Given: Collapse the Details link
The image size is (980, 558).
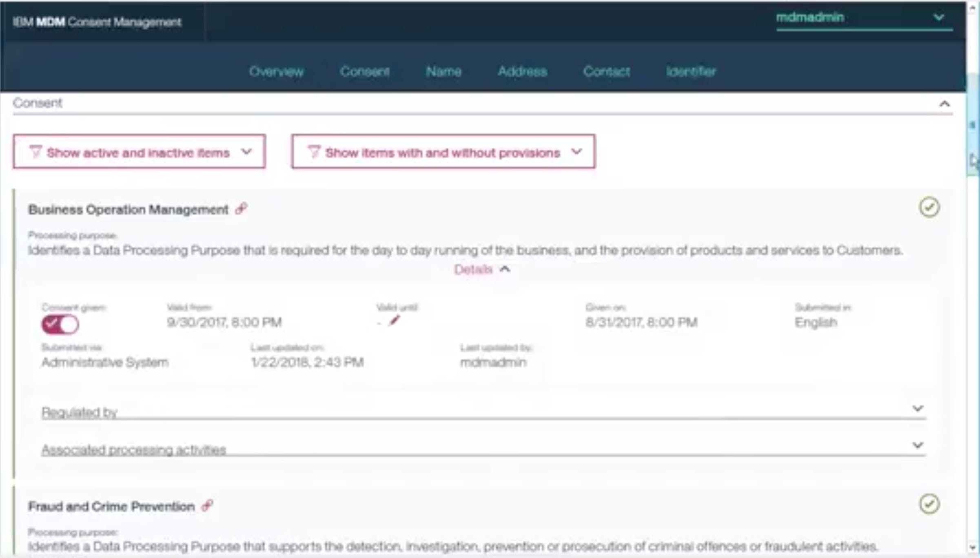Looking at the screenshot, I should [482, 269].
